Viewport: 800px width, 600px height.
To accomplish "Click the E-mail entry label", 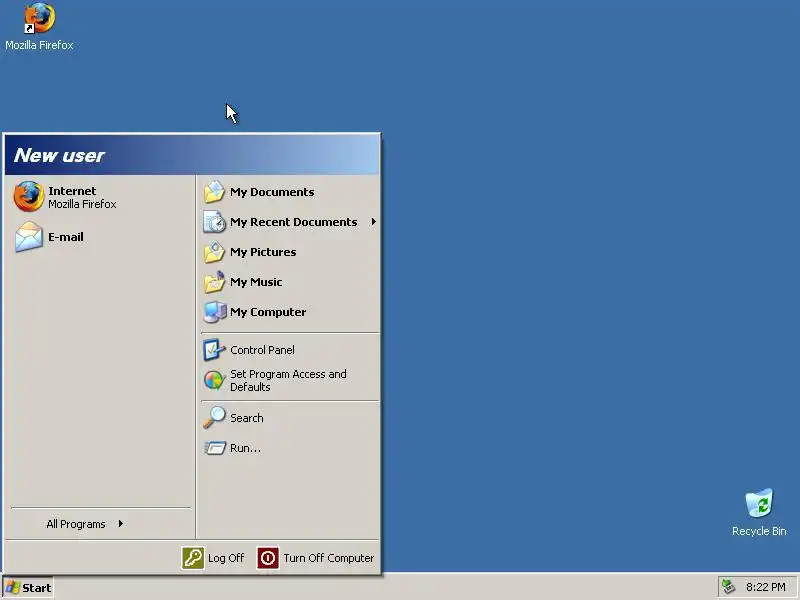I will coord(66,237).
